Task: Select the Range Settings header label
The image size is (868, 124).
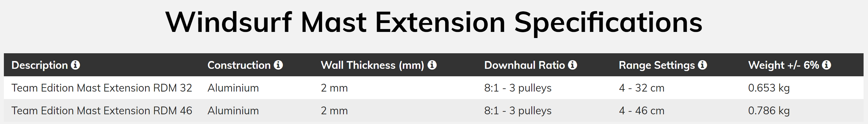Action: tap(657, 65)
